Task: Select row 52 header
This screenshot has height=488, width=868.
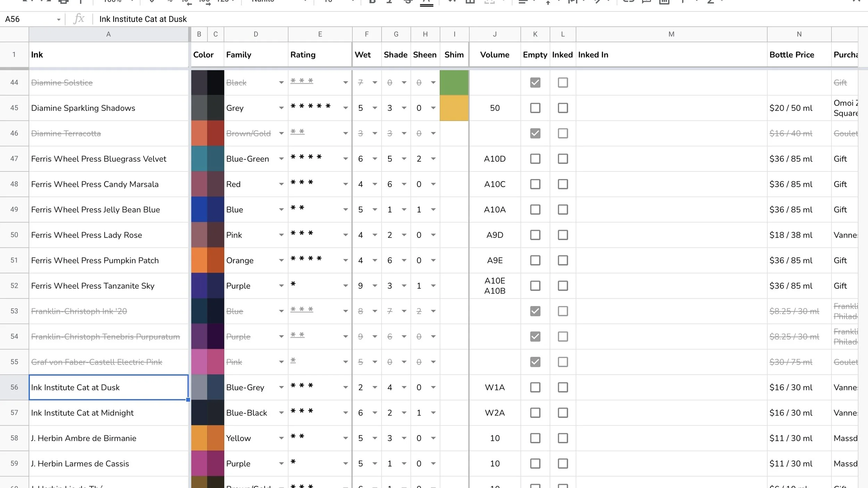Action: point(14,286)
